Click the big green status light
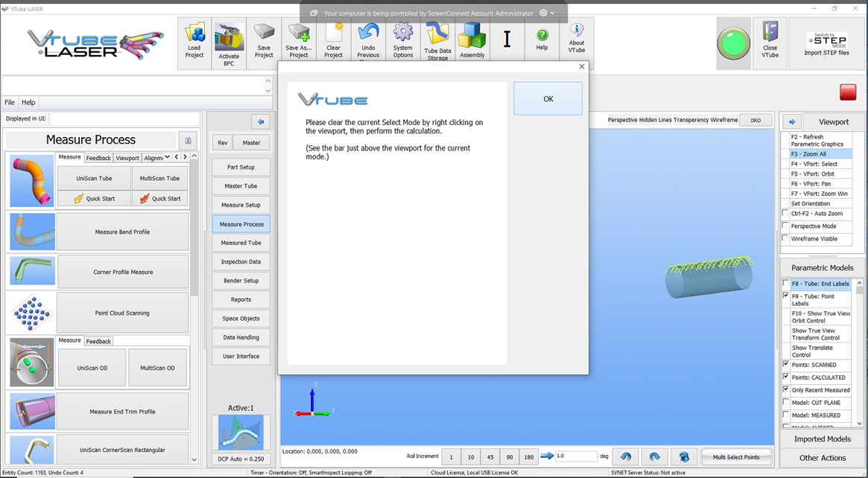Image resolution: width=868 pixels, height=478 pixels. (733, 43)
